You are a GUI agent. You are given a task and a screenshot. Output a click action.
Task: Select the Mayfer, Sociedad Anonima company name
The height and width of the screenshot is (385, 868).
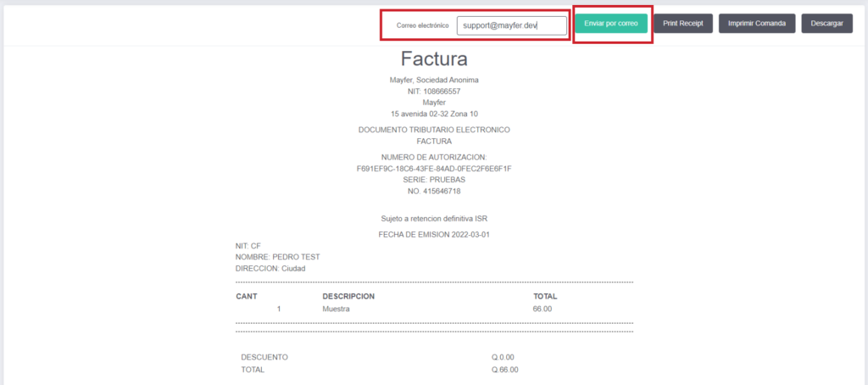coord(434,81)
